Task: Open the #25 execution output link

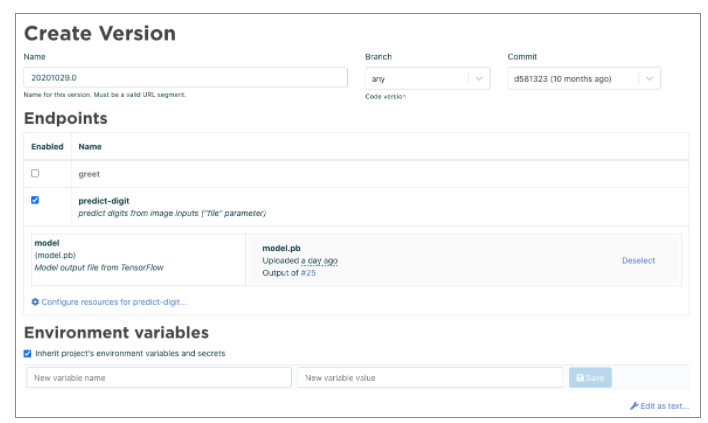Action: (x=308, y=272)
